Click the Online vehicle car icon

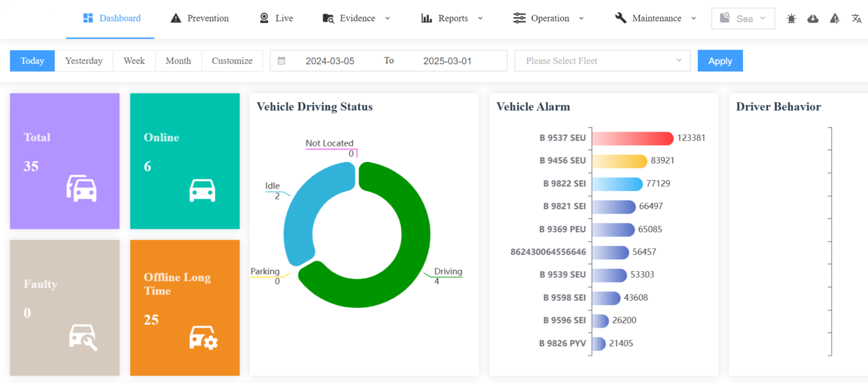coord(202,190)
